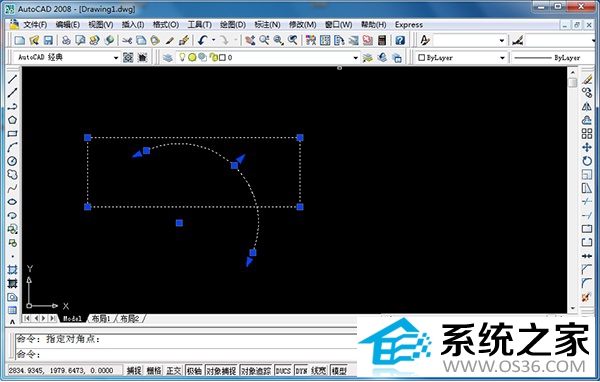Open the 编辑(E) menu

click(67, 24)
